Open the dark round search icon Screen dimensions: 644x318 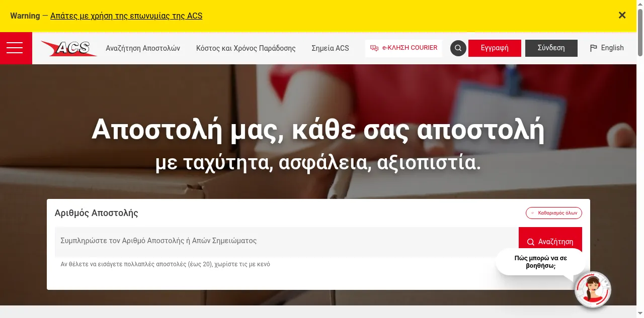(458, 48)
